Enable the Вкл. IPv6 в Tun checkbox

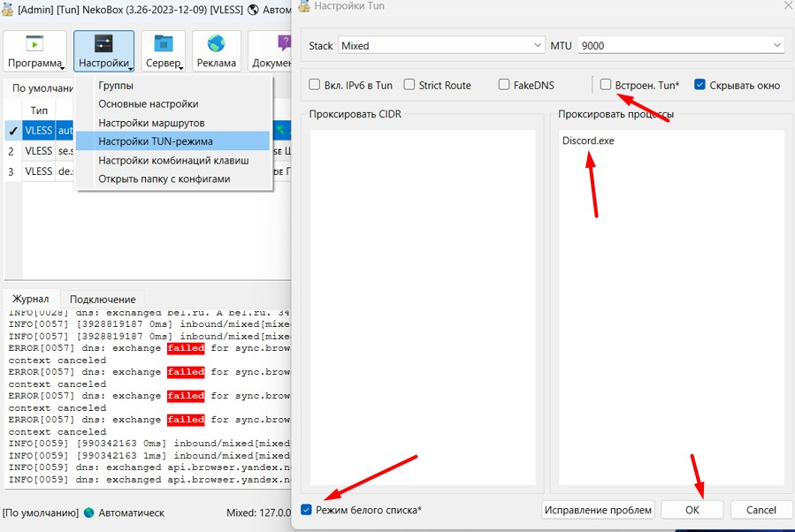(x=315, y=85)
